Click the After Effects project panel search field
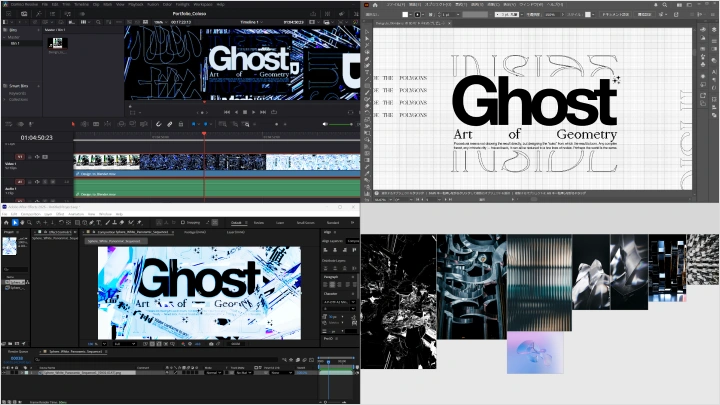 16,270
